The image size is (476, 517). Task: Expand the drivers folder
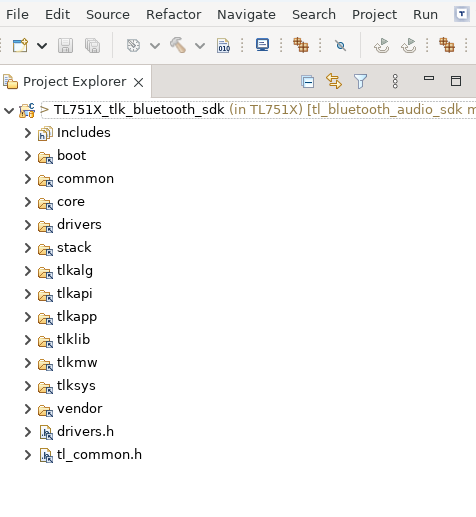pyautogui.click(x=28, y=225)
